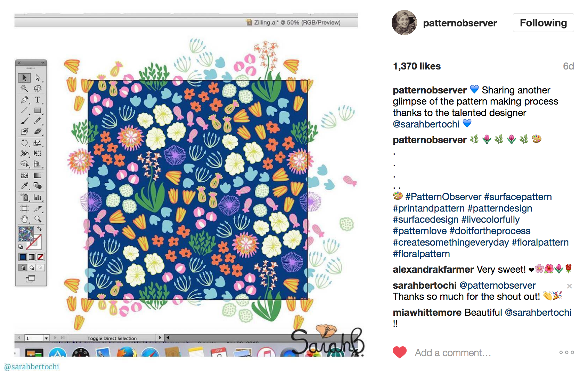Viewport: 588px width, 371px height.
Task: Pick the Magic Wand tool
Action: pos(24,88)
